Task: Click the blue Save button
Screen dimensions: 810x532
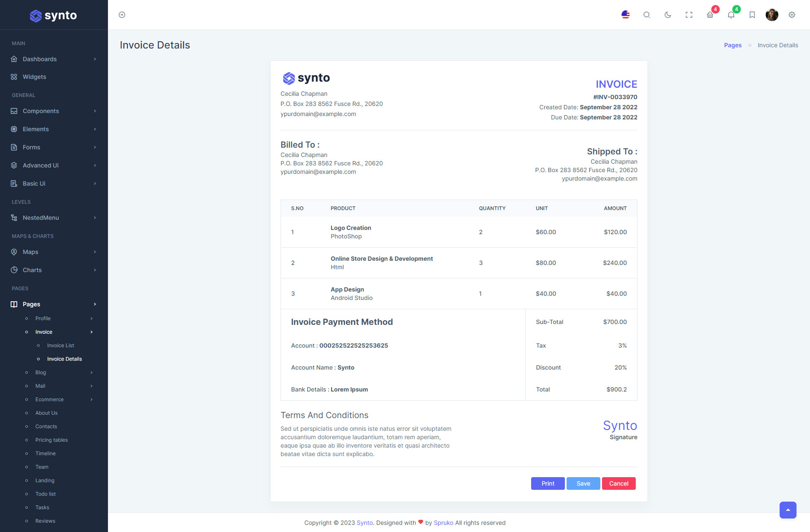Action: pos(583,483)
